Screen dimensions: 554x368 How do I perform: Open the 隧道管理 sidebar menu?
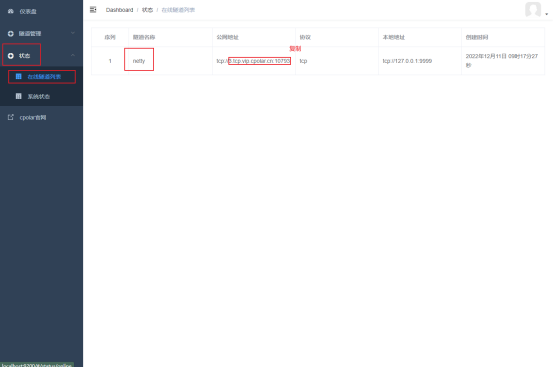(x=41, y=34)
